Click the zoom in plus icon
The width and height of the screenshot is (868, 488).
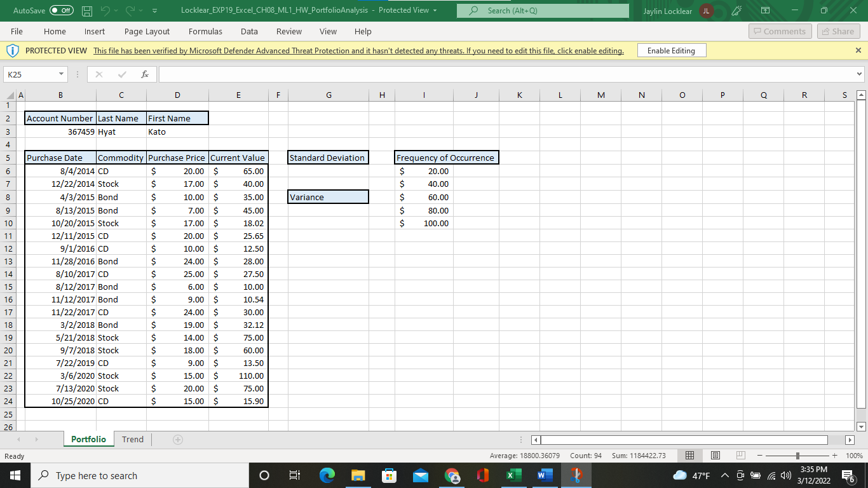(836, 456)
